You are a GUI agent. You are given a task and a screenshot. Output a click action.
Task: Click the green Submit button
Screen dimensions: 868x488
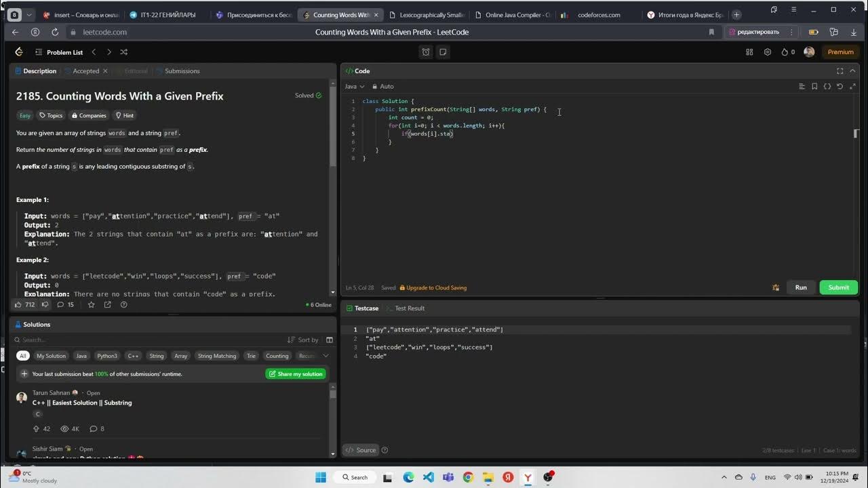(x=838, y=287)
